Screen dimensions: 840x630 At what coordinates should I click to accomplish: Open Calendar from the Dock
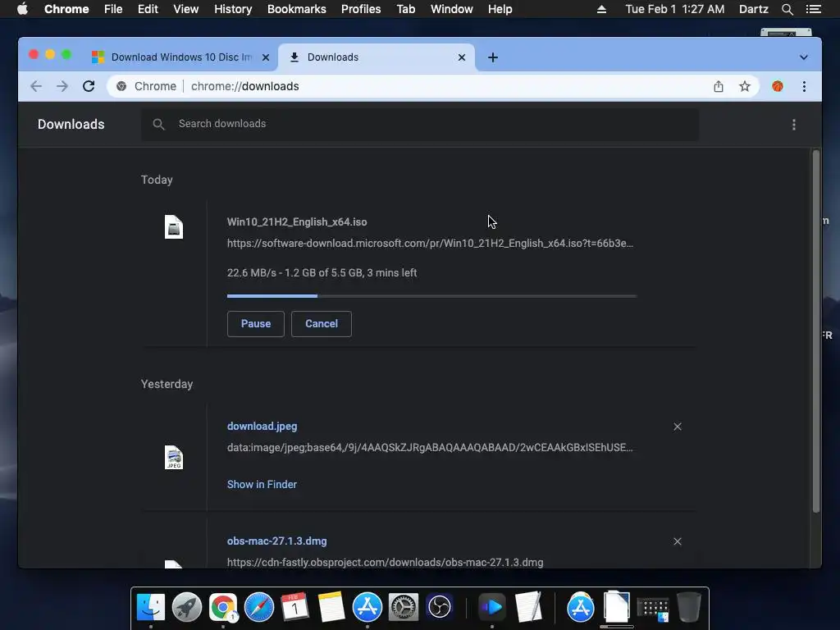[x=294, y=607]
